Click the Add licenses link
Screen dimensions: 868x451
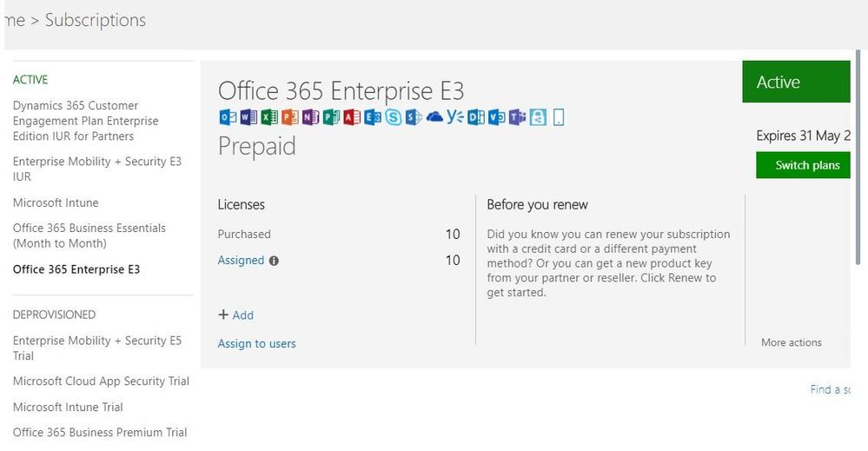242,315
